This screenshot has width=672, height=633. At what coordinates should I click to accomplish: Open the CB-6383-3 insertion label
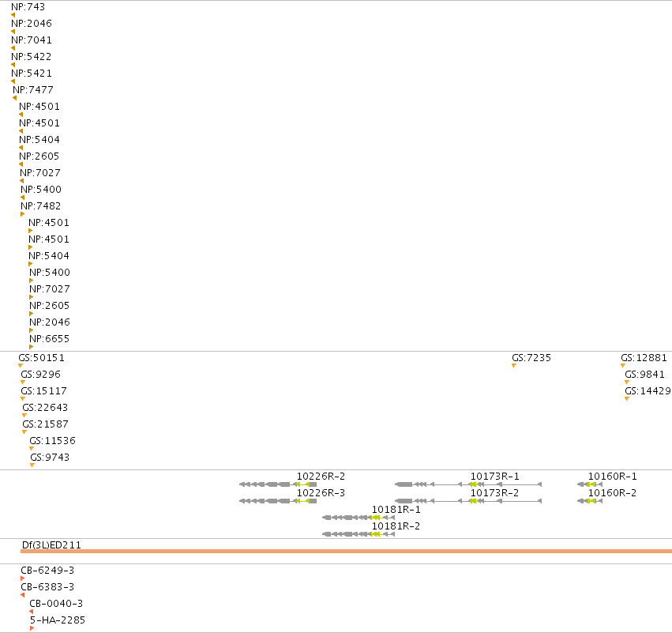47,587
